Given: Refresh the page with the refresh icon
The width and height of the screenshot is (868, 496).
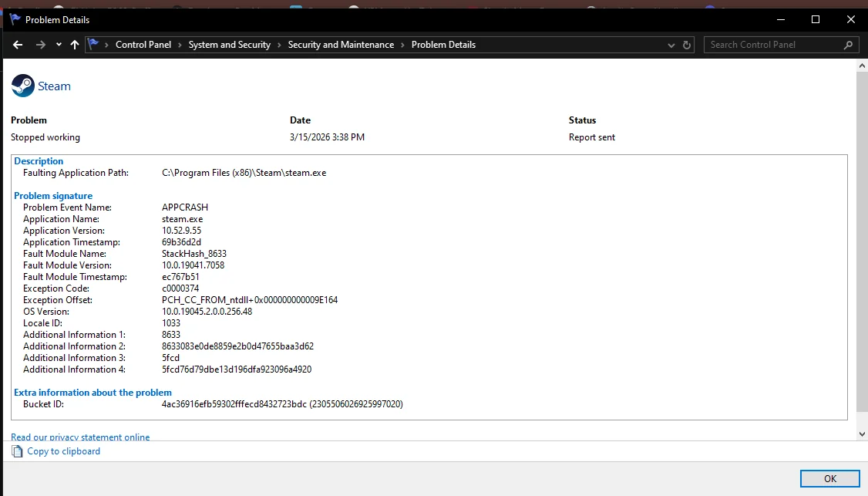Looking at the screenshot, I should click(686, 45).
